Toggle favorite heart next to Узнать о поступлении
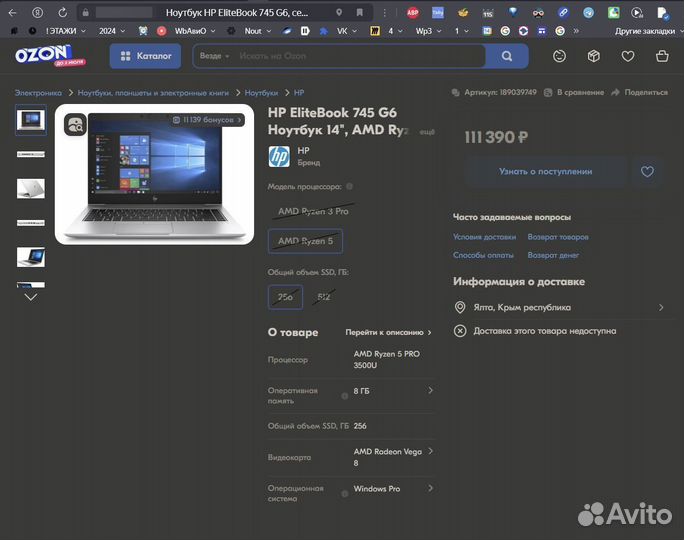Image resolution: width=684 pixels, height=540 pixels. pos(647,171)
